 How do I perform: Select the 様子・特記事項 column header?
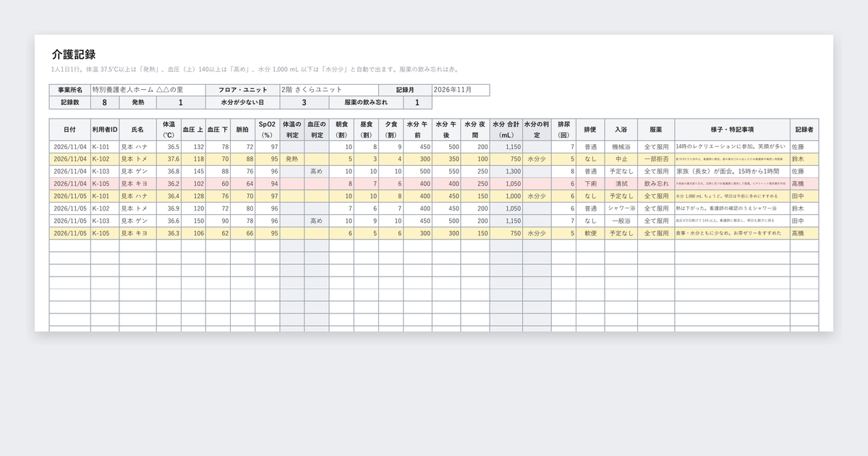732,130
